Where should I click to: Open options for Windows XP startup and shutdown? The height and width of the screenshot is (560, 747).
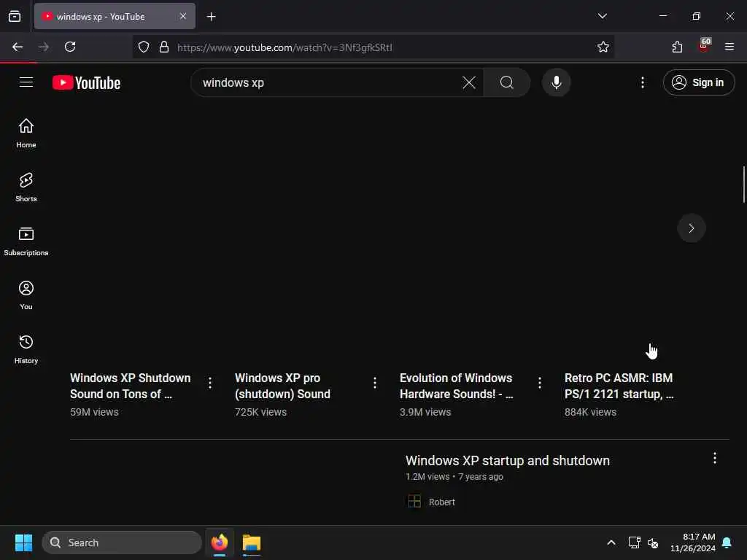click(715, 458)
